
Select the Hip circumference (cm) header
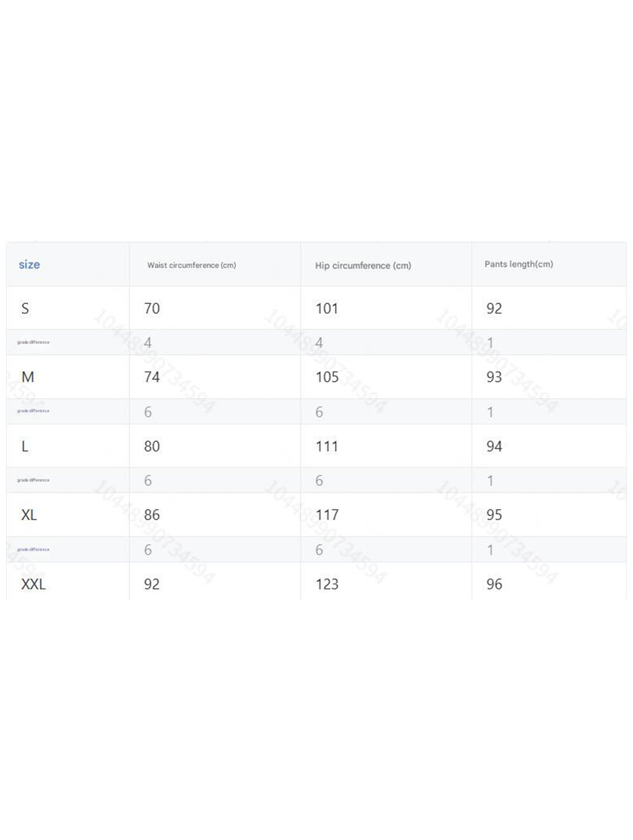pos(363,265)
